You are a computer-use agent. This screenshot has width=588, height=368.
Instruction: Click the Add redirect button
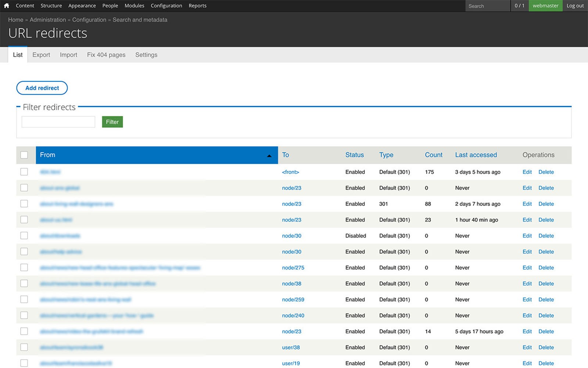point(42,88)
